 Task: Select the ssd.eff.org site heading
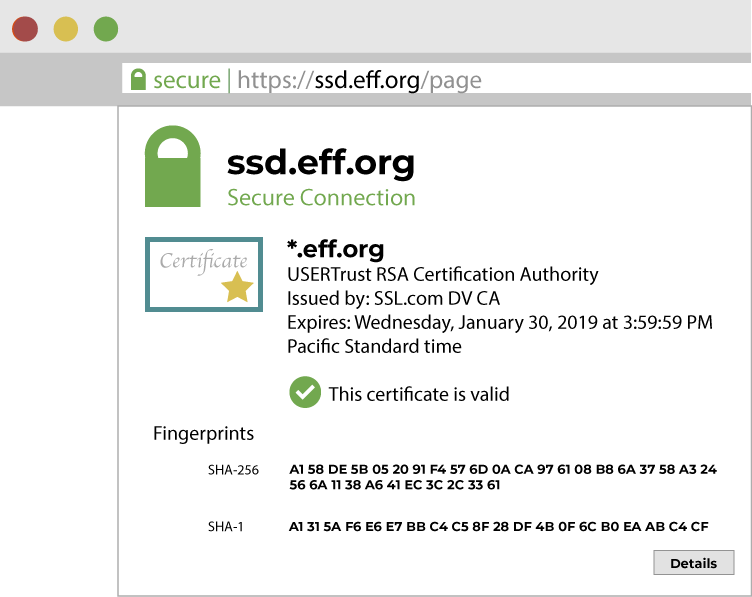320,162
